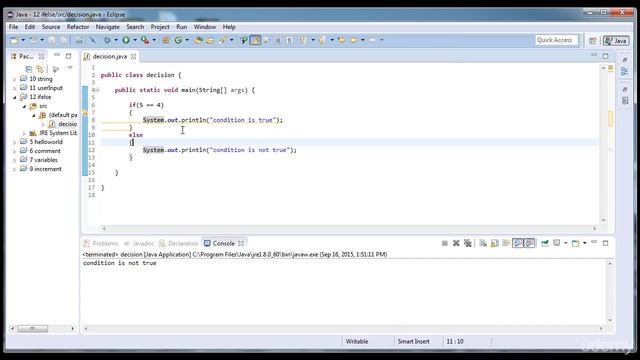640x360 pixels.
Task: Open the Navigate menu
Action: pos(108,27)
